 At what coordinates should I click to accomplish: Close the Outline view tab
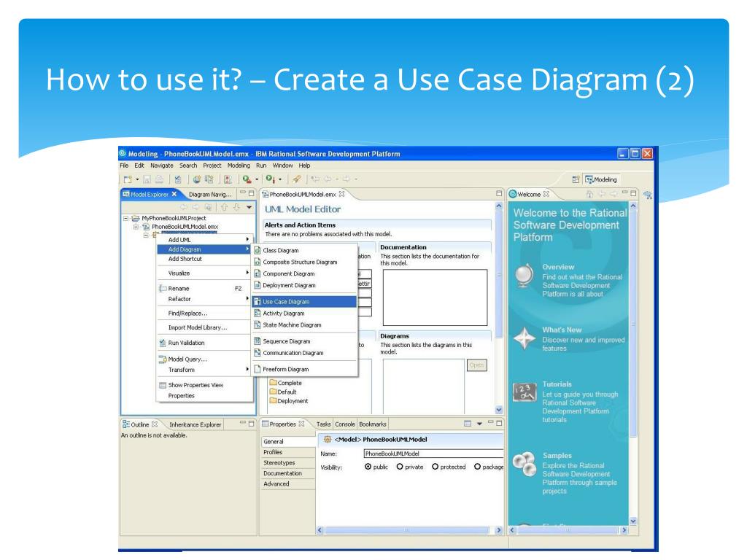click(155, 424)
